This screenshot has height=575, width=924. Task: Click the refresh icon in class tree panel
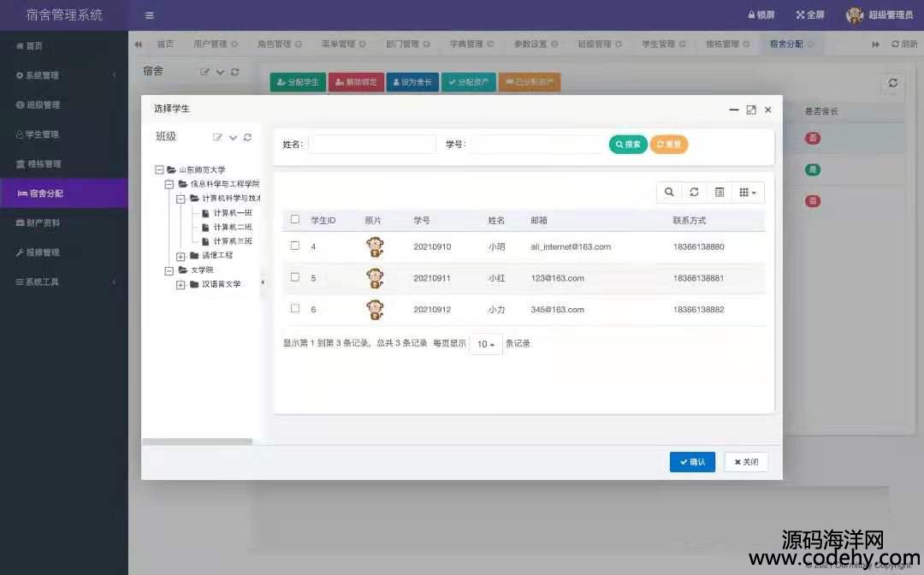[x=247, y=137]
